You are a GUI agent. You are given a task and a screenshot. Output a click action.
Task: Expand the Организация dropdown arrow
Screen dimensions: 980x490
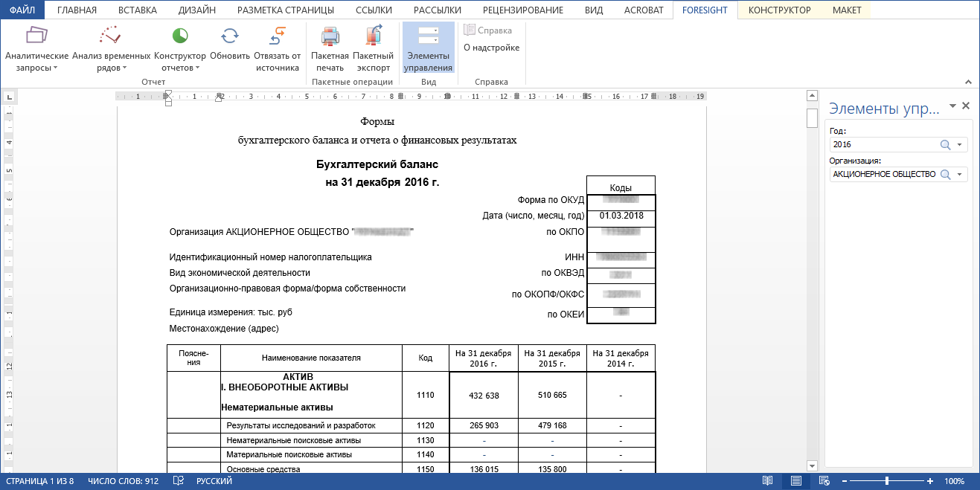tap(959, 174)
